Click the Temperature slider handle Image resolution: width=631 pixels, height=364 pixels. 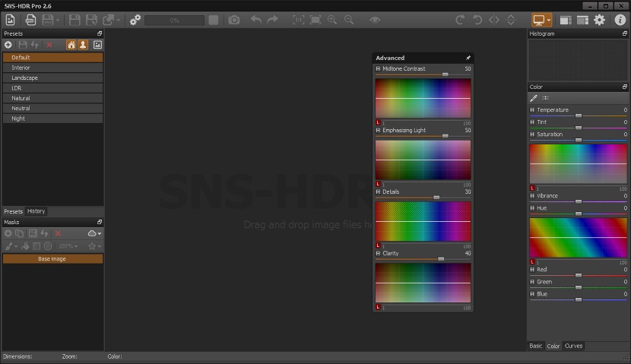(579, 116)
